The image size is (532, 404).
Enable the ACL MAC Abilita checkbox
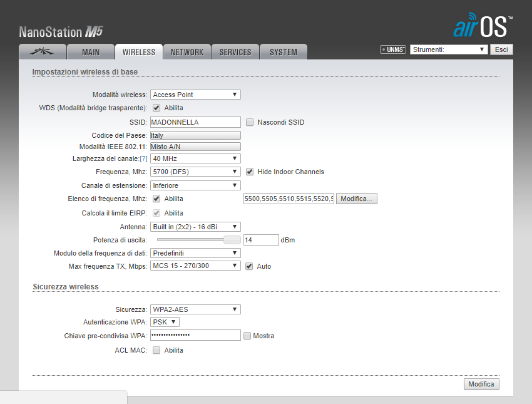(156, 350)
